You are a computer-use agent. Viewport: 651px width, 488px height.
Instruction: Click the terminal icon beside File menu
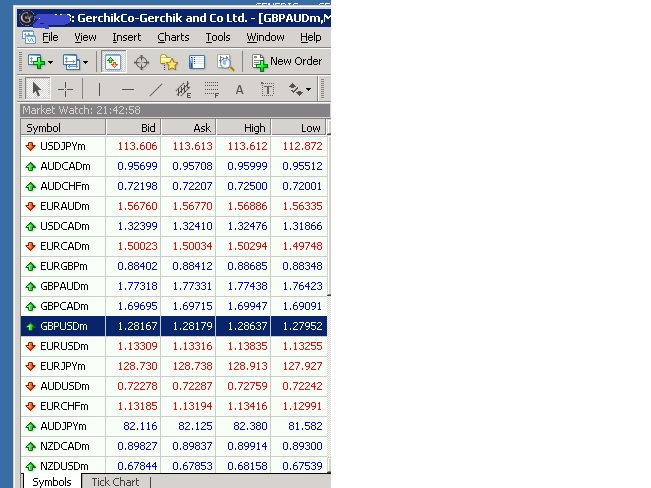click(x=29, y=37)
